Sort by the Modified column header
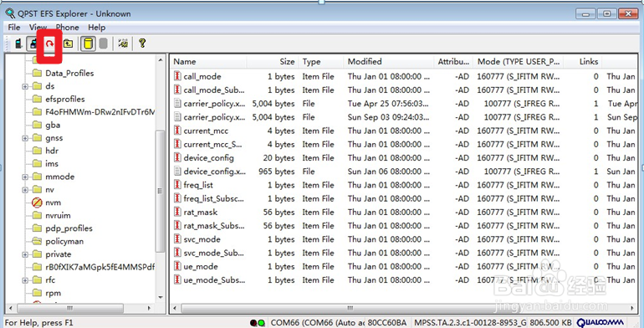 tap(389, 62)
